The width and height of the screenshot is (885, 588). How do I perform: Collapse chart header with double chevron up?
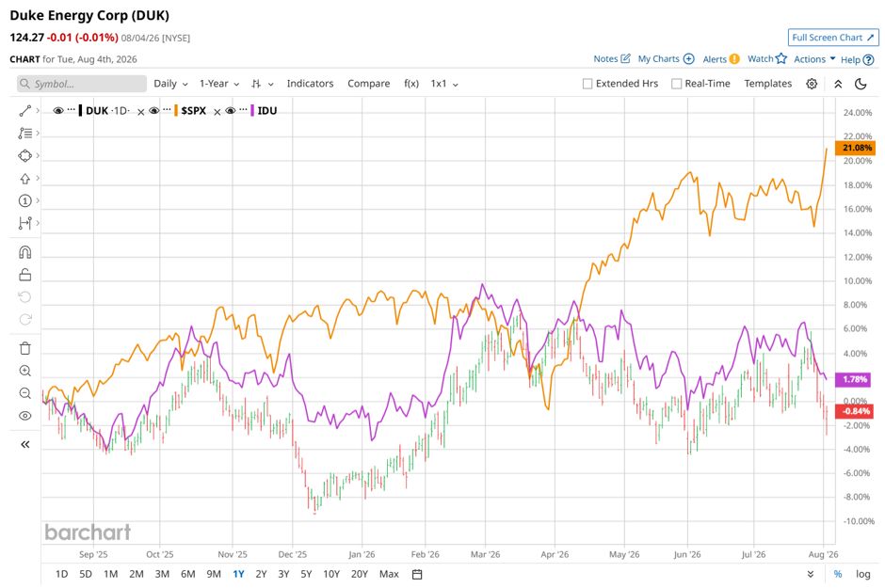(838, 84)
